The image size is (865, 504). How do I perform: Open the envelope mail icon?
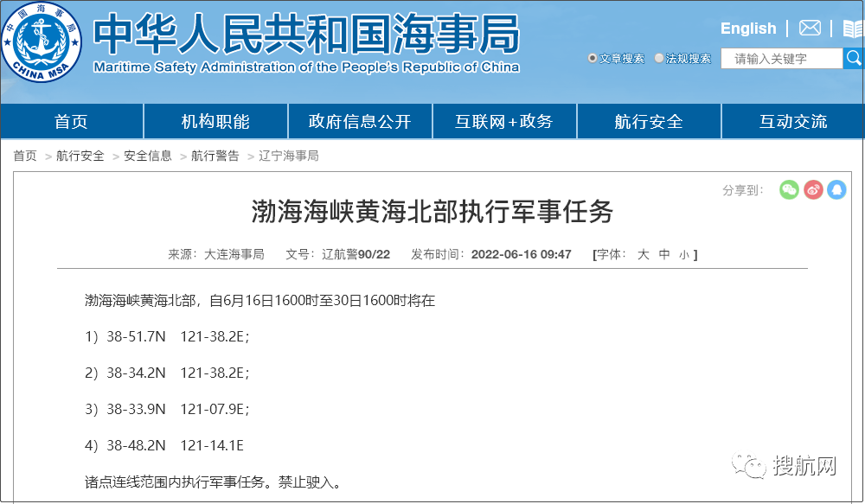tap(810, 27)
